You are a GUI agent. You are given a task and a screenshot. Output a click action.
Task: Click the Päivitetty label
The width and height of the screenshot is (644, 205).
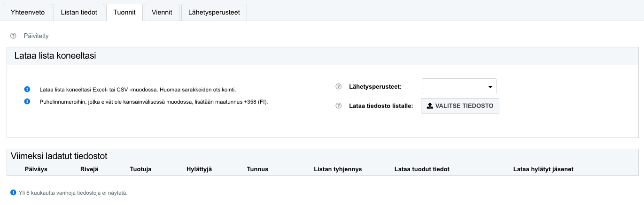tap(36, 36)
